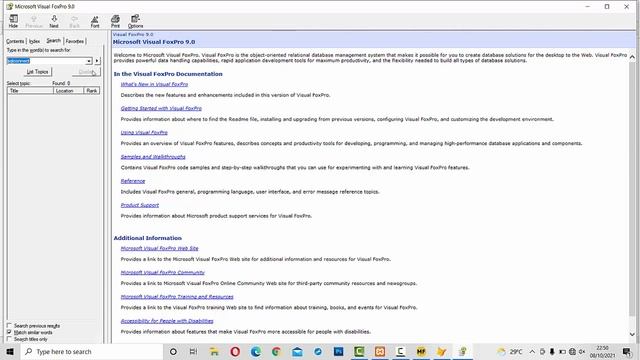The width and height of the screenshot is (640, 360).
Task: Open the notifications action center
Action: tap(627, 351)
